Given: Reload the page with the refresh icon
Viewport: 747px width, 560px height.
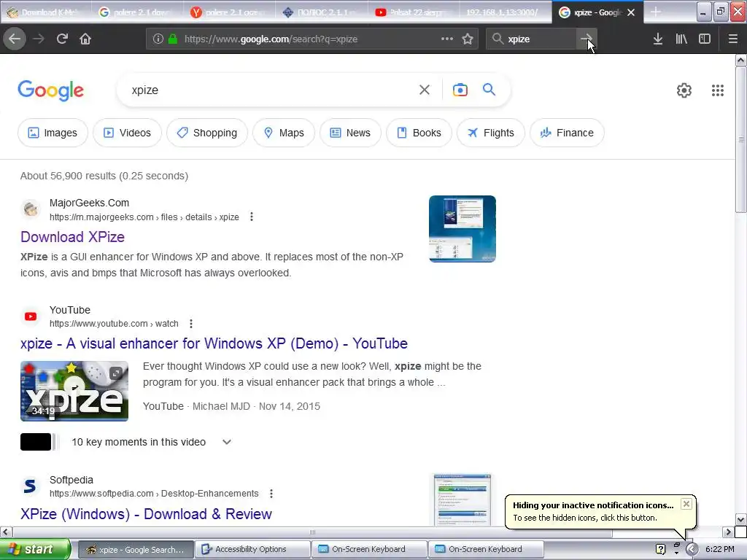Looking at the screenshot, I should [62, 39].
